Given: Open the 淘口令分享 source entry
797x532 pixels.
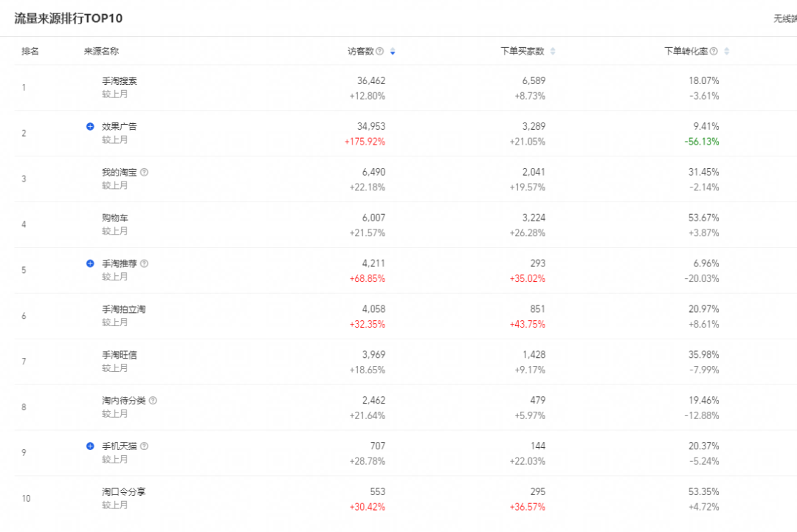Looking at the screenshot, I should (124, 491).
